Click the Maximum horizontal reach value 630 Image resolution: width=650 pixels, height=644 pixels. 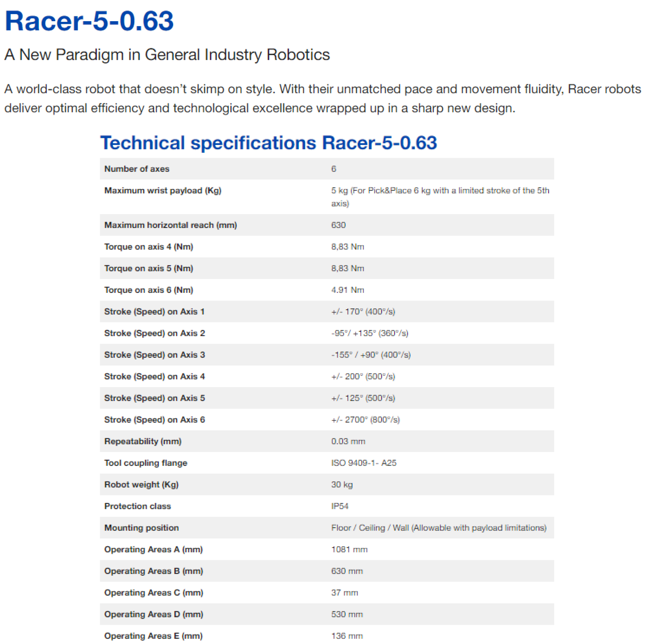[338, 225]
